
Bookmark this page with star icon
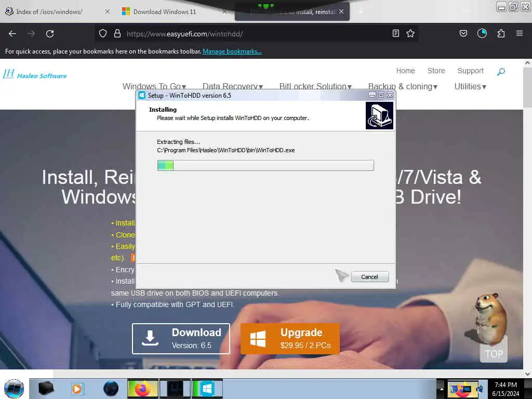(x=410, y=33)
